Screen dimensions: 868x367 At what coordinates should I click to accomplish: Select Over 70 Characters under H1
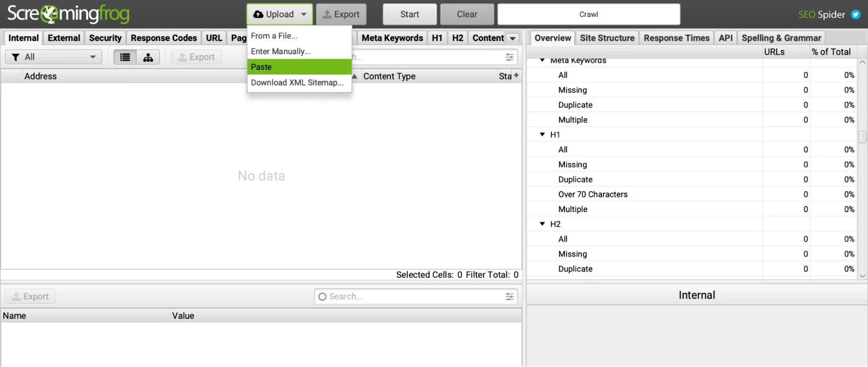(593, 194)
